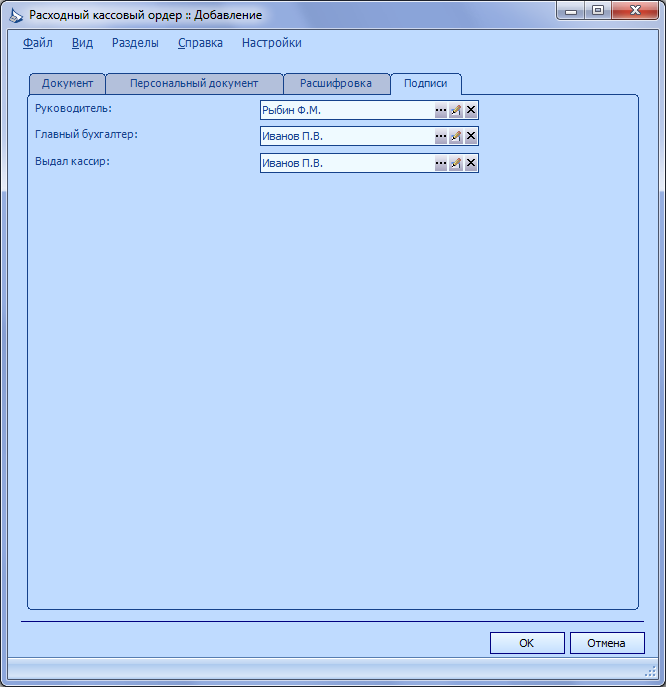Clear the Выдал кассир field with the X icon
Viewport: 666px width, 687px height.
tap(471, 163)
